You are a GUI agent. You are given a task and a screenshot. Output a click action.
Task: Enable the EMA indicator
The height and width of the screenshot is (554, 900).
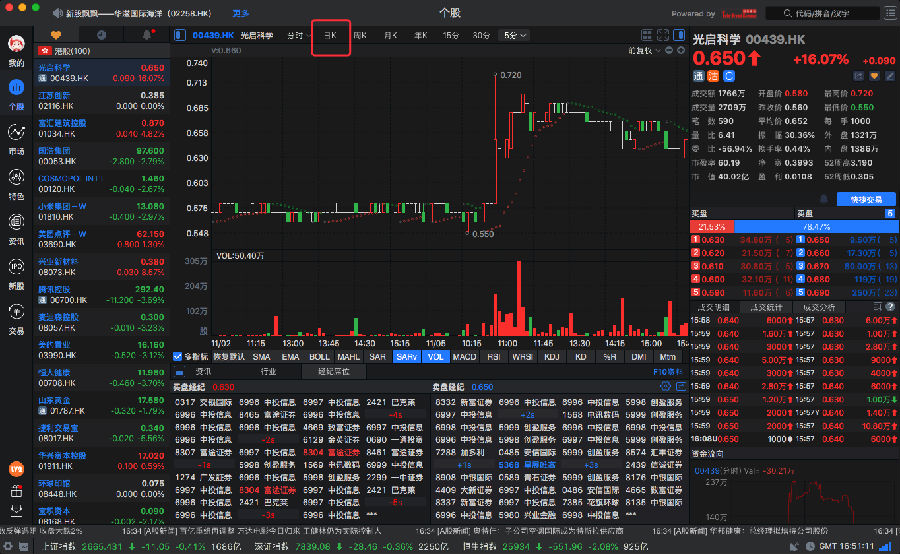click(290, 357)
